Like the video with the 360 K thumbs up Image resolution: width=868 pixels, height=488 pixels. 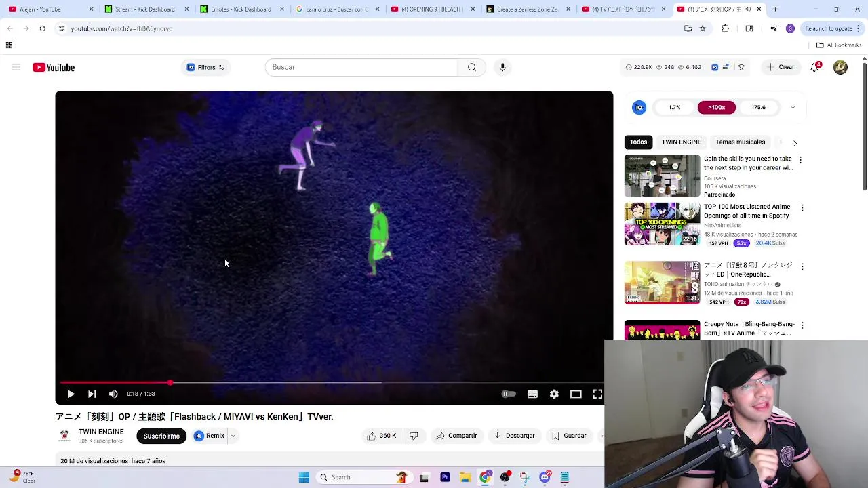click(x=382, y=436)
